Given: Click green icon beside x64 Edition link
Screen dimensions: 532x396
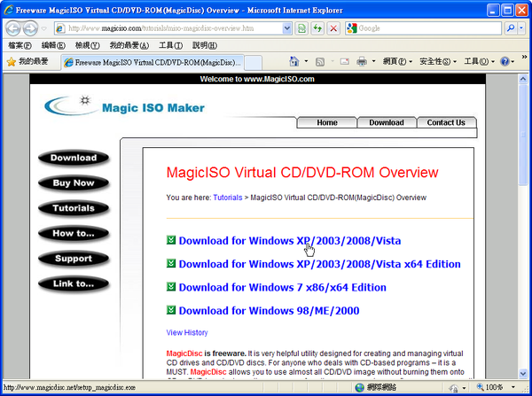Looking at the screenshot, I should click(x=171, y=263).
